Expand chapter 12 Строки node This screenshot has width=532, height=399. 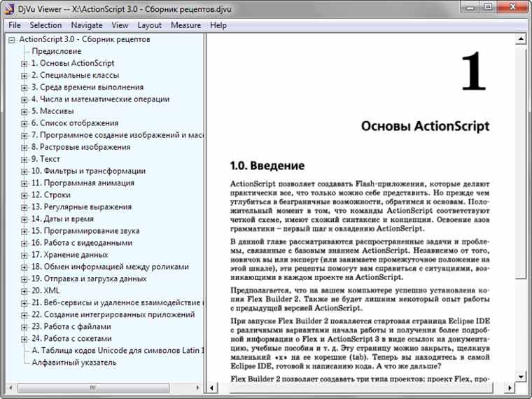click(x=24, y=195)
